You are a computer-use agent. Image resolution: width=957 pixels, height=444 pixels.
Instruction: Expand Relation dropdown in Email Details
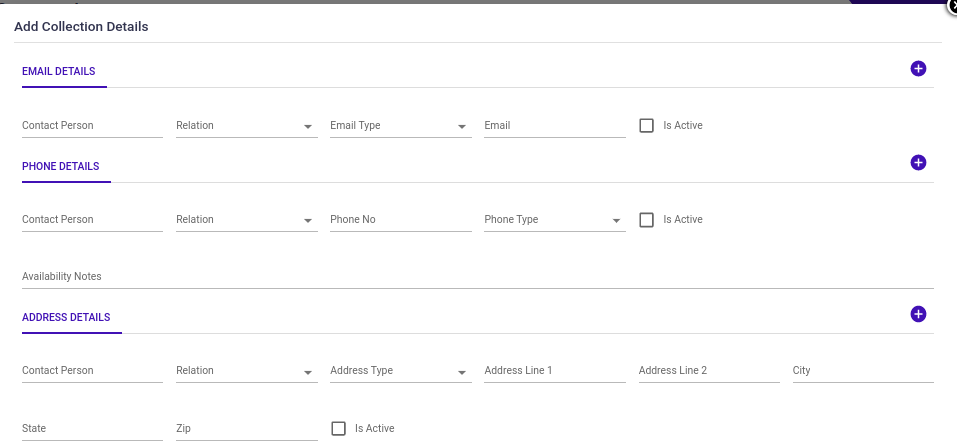pyautogui.click(x=246, y=126)
